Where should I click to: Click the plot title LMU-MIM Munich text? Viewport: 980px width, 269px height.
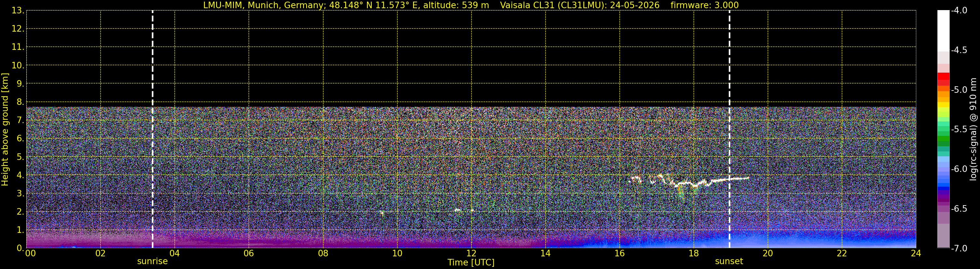(346, 5)
